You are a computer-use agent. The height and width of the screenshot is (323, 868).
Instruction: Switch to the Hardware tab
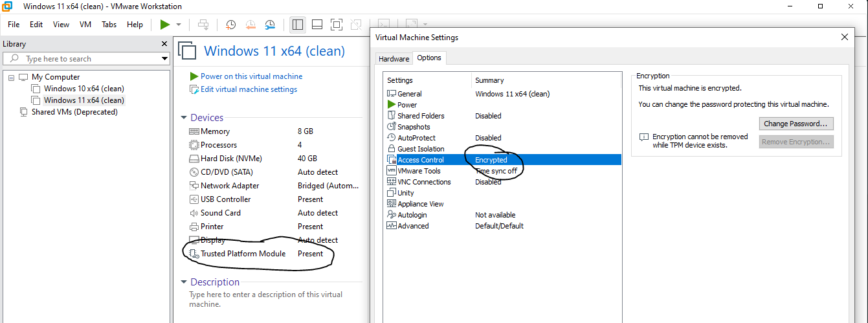pos(394,58)
